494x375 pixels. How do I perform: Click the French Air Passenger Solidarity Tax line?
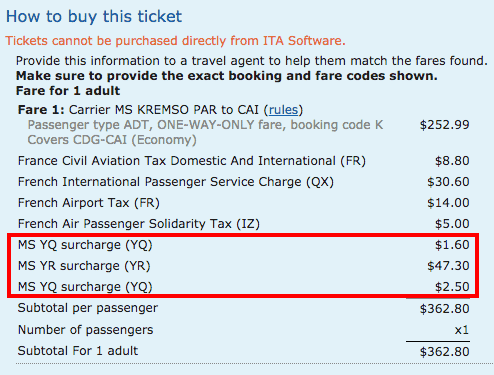[x=243, y=224]
